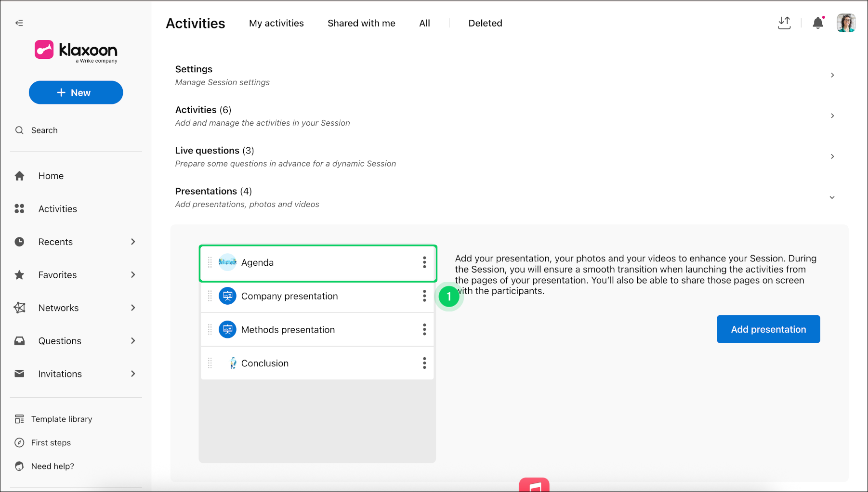Click the Favorites star icon

19,275
